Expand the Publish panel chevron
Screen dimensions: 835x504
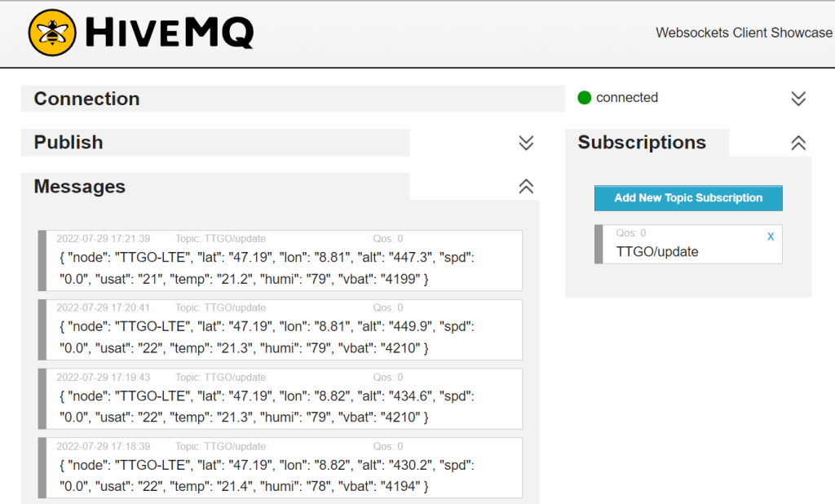point(526,143)
